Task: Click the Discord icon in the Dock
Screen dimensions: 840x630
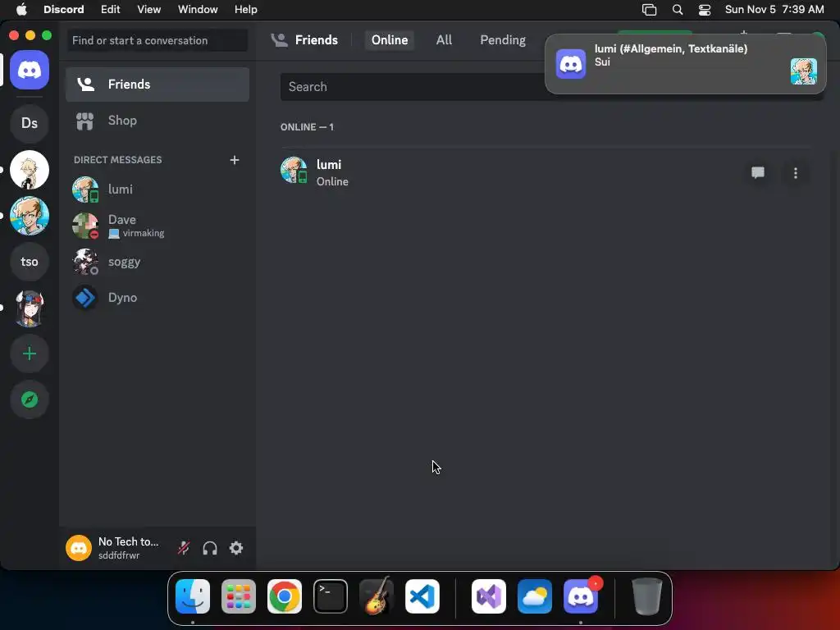Action: tap(581, 596)
